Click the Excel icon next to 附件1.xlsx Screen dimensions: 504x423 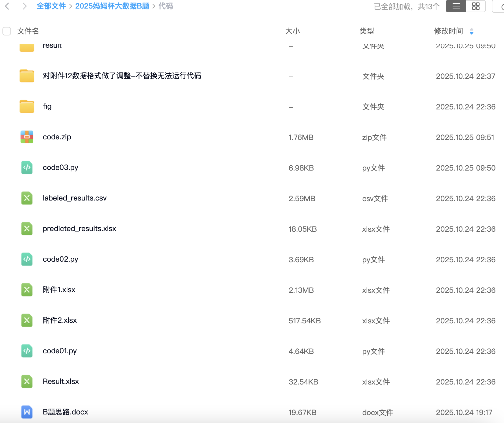[27, 290]
